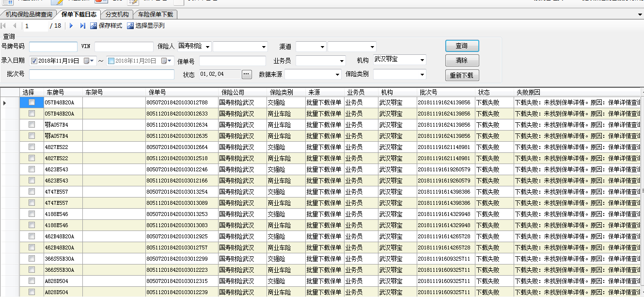The image size is (644, 297).
Task: Click the 重新下载 button
Action: pyautogui.click(x=462, y=75)
